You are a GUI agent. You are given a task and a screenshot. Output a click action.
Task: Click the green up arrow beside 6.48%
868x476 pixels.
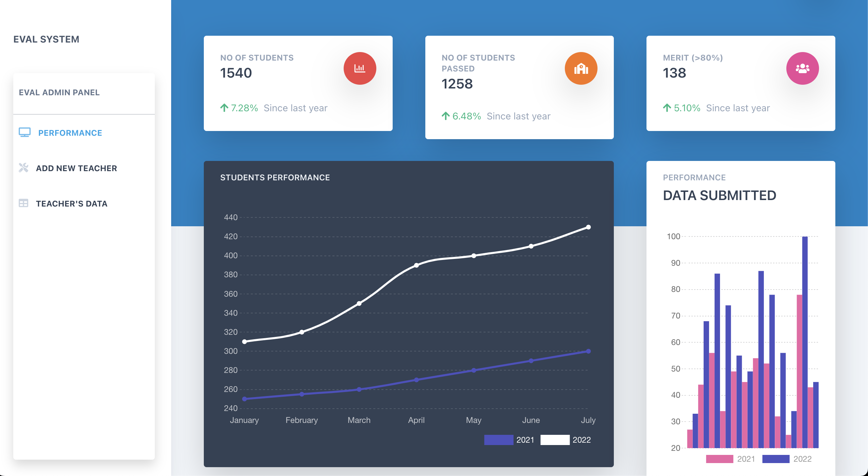(445, 116)
